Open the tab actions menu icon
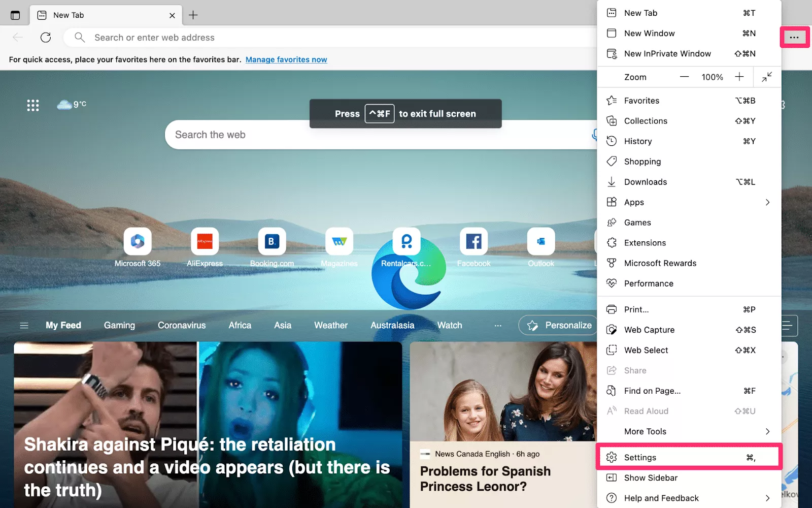Image resolution: width=812 pixels, height=508 pixels. (15, 15)
